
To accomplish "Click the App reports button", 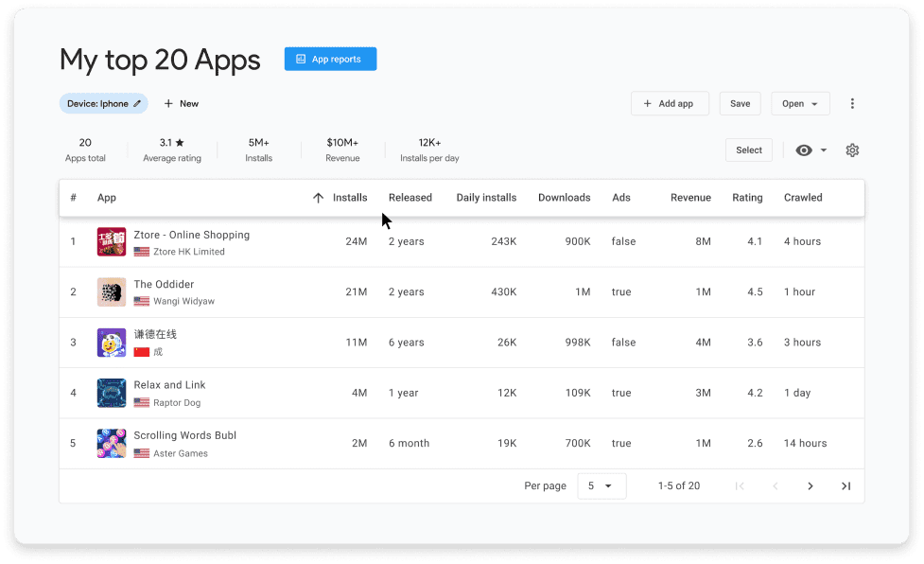I will tap(330, 59).
